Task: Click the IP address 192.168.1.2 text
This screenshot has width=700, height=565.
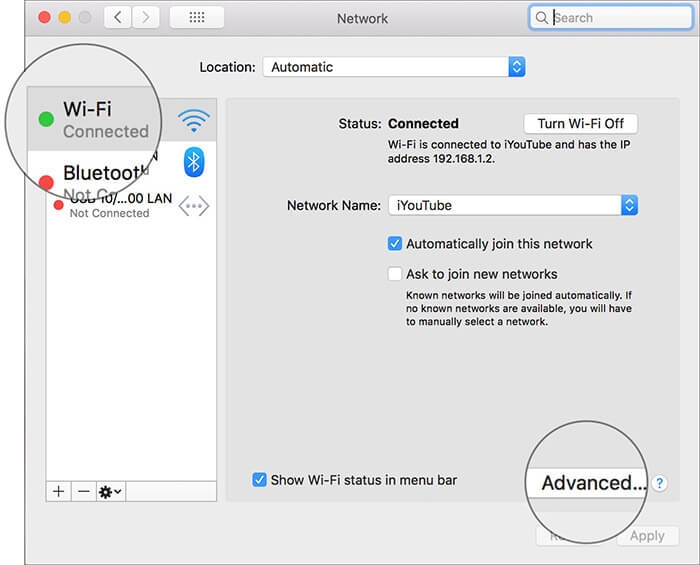Action: 462,159
